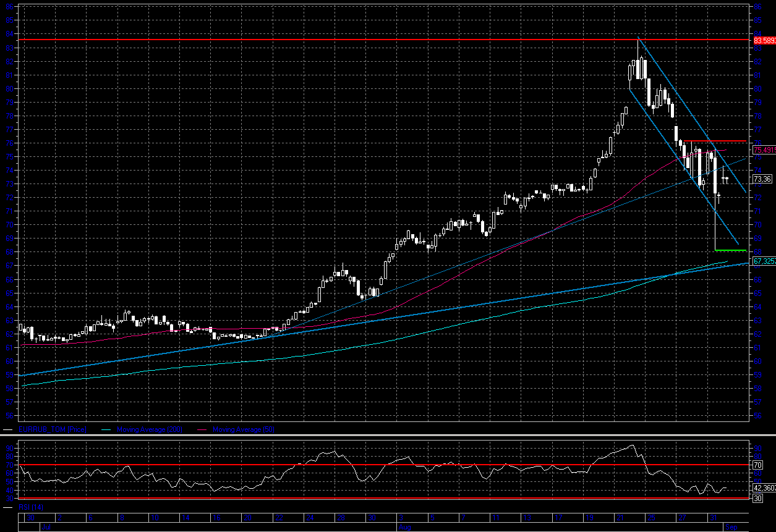The height and width of the screenshot is (532, 776).
Task: Click the Aug month label on time axis
Action: pos(403,528)
